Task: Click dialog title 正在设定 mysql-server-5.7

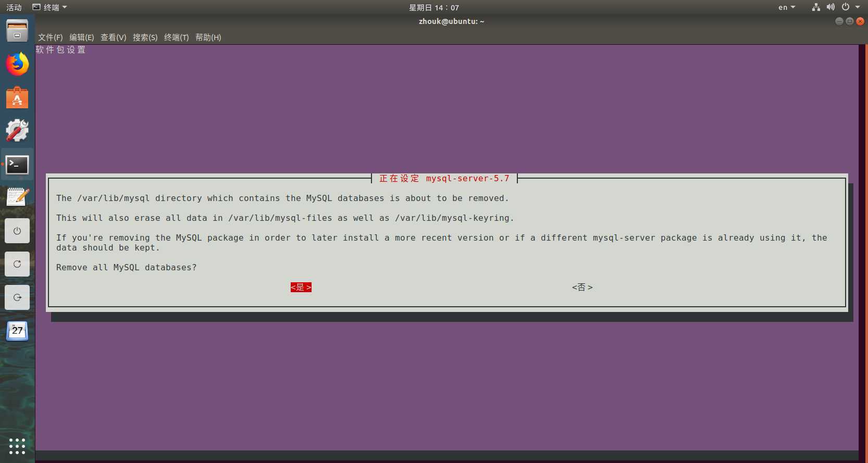Action: [x=444, y=179]
